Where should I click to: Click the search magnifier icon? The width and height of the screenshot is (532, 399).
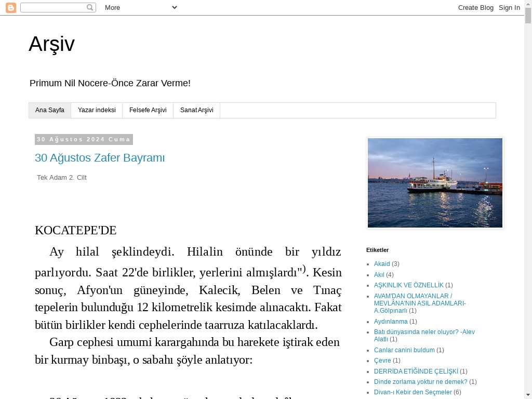pos(90,7)
